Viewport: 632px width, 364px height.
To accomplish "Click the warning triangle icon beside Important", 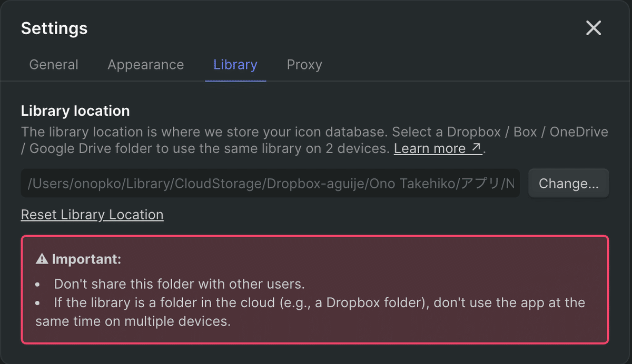I will tap(42, 259).
